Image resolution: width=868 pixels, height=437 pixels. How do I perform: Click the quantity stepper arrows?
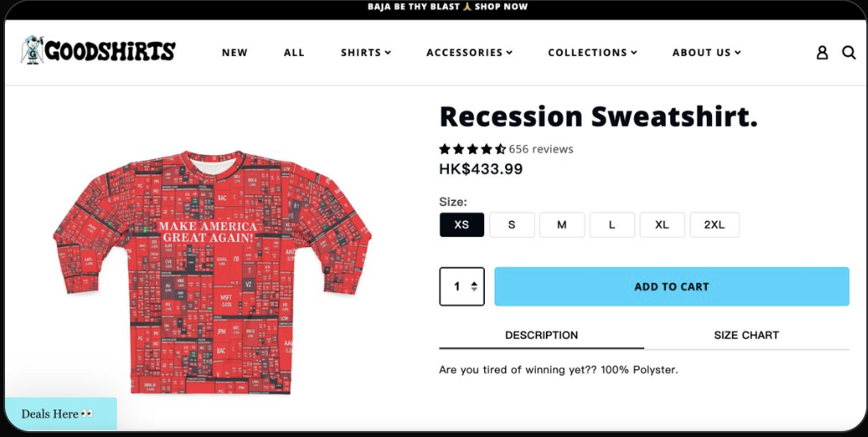tap(474, 286)
